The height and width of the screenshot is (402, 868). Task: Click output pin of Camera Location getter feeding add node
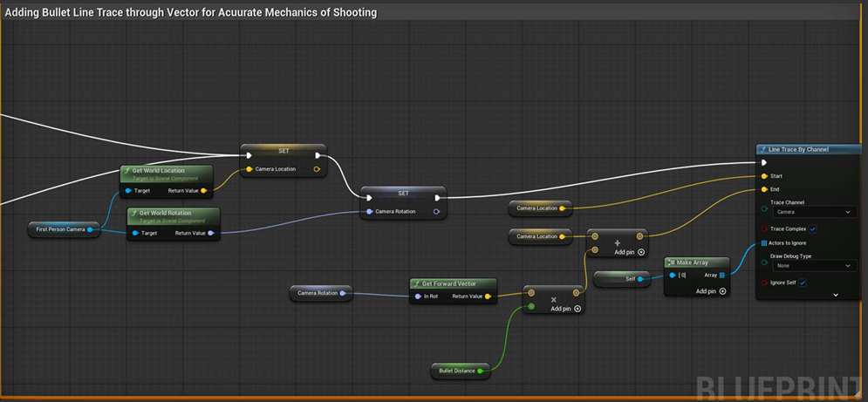(563, 236)
